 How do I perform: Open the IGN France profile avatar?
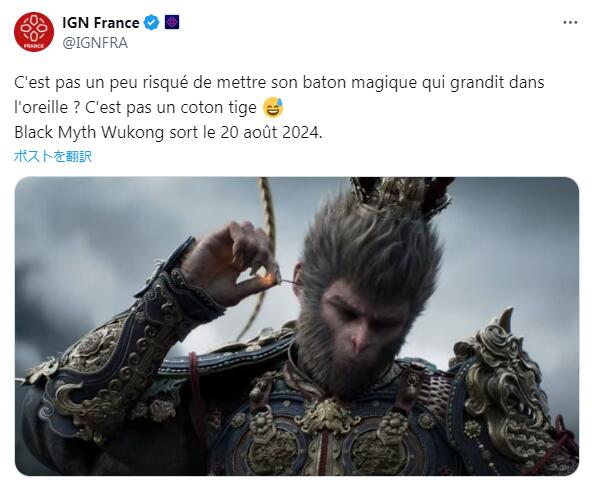tap(34, 32)
